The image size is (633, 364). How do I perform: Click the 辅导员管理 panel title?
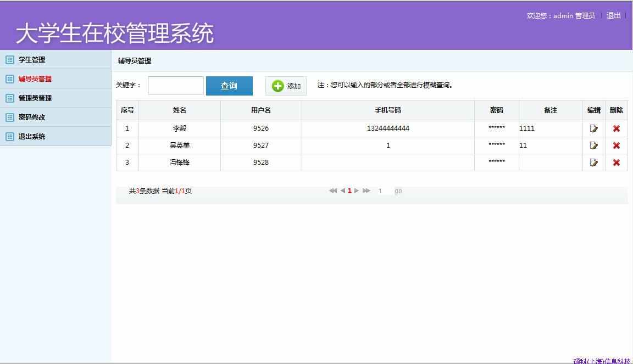click(135, 60)
